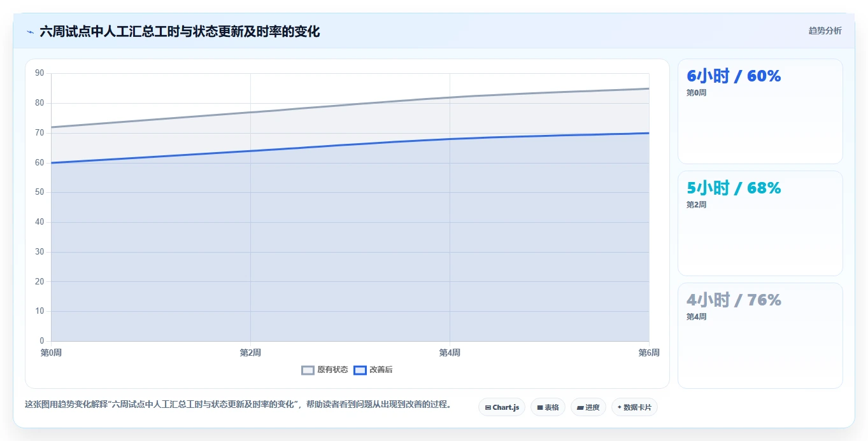
Task: Open the 4小时 / 76% card
Action: click(760, 335)
